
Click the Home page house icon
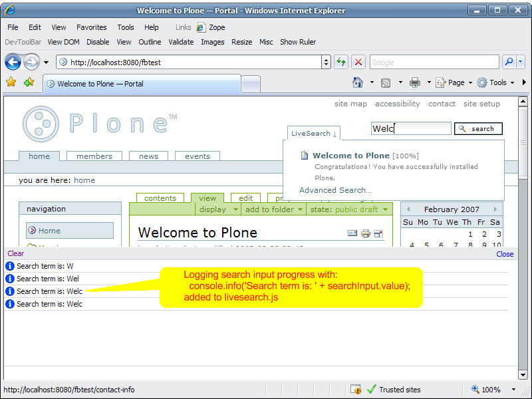pos(358,82)
